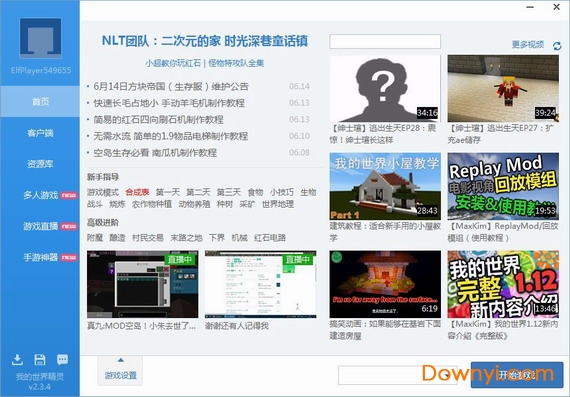
Task: Click the ElfPlayer549655 username
Action: tap(41, 70)
